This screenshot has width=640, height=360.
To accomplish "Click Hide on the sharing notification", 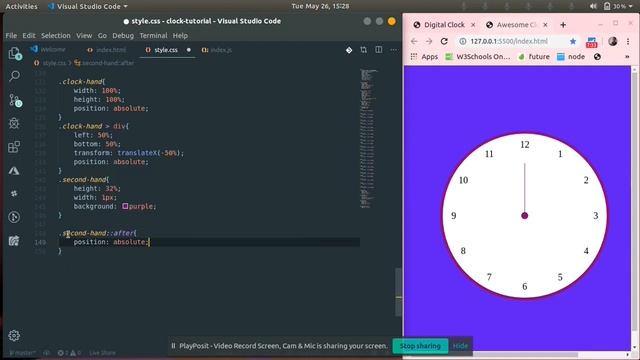I will (x=460, y=346).
